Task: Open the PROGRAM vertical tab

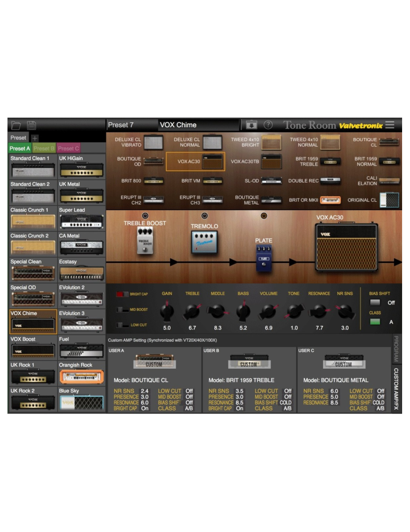Action: pos(396,348)
